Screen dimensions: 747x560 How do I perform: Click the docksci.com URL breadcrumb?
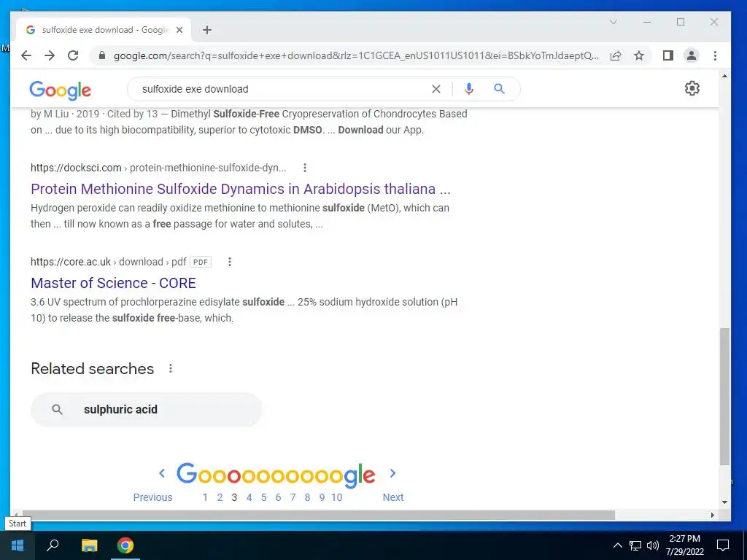[x=158, y=168]
